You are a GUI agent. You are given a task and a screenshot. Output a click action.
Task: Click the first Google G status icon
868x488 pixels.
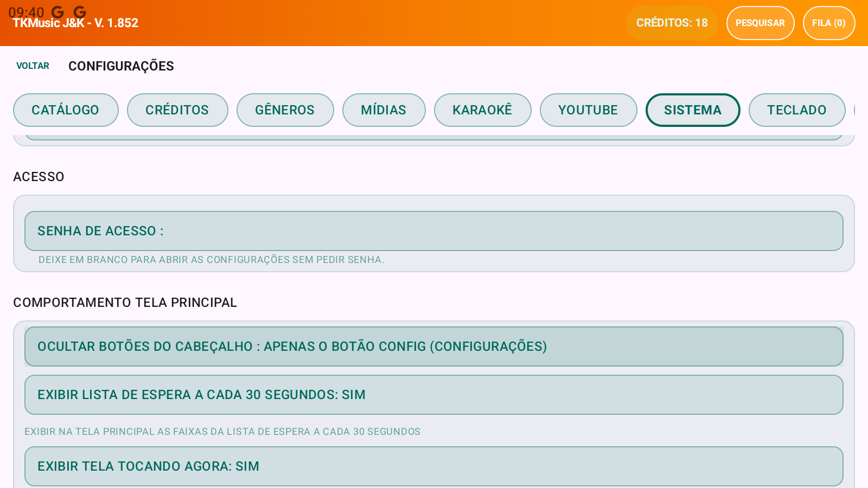point(58,12)
